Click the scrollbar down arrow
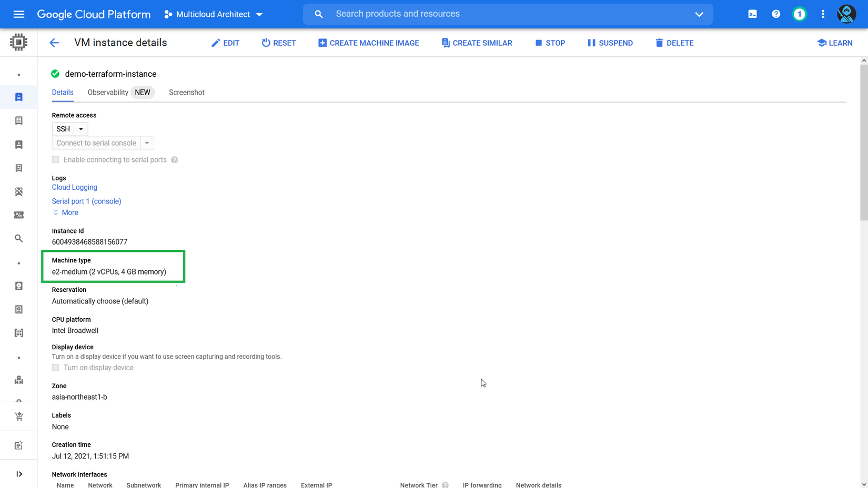The width and height of the screenshot is (868, 488). pyautogui.click(x=864, y=484)
